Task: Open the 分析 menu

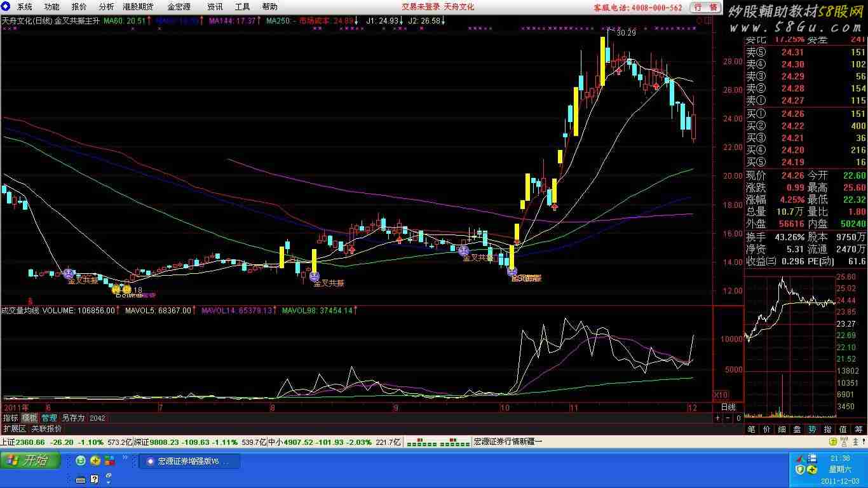Action: point(107,7)
